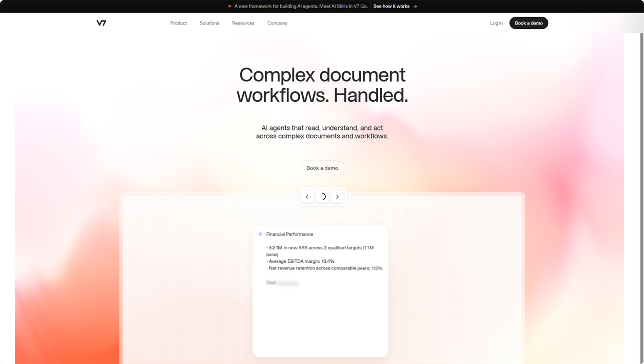This screenshot has height=364, width=644.
Task: Click the circular progress spinner between carousel arrows
Action: [x=322, y=197]
